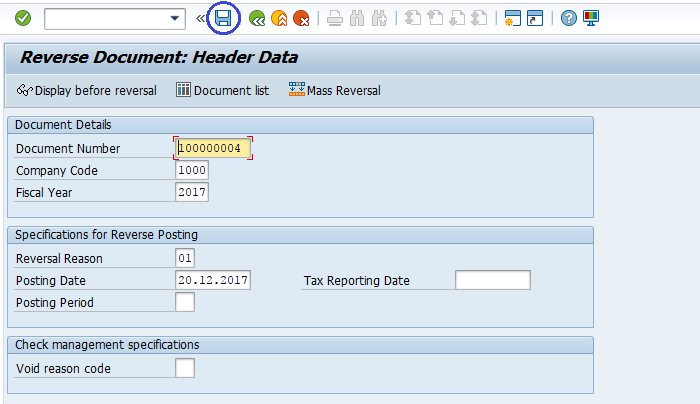Screen dimensions: 700x404
Task: Focus the Tax Reporting Date field
Action: click(492, 280)
